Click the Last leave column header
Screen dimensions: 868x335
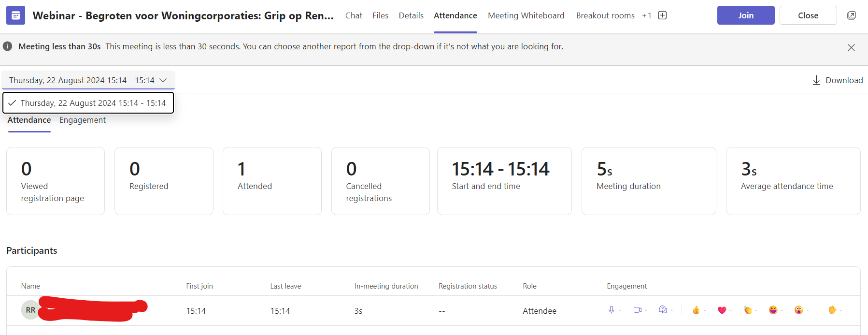[285, 286]
